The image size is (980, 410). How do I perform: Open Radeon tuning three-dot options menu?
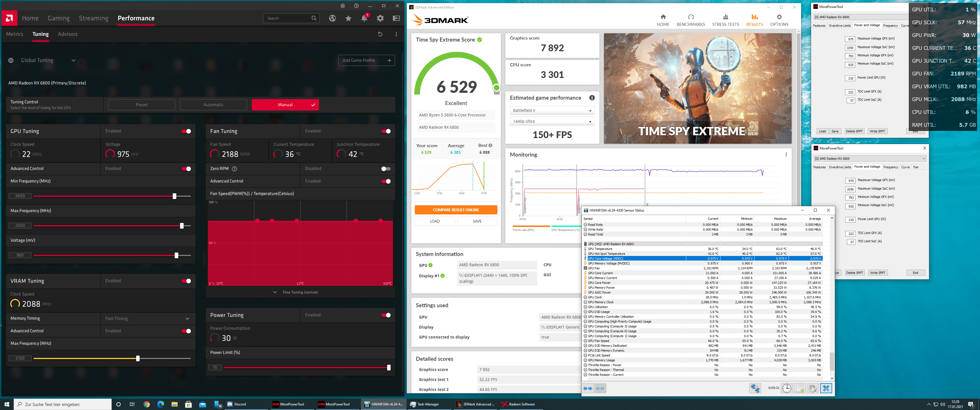pyautogui.click(x=396, y=34)
